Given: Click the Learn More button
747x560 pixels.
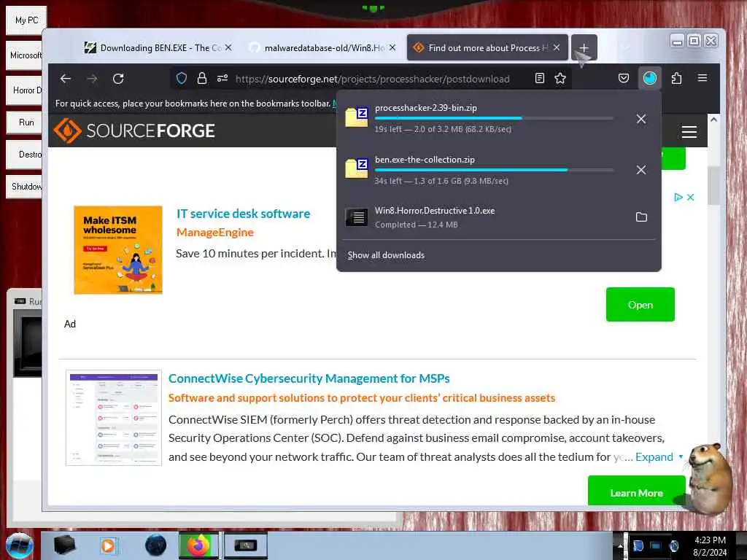Looking at the screenshot, I should 636,493.
